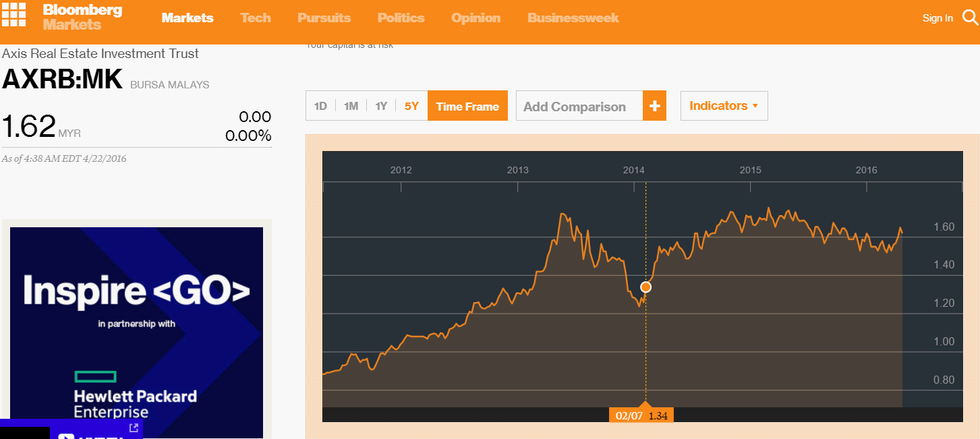980x439 pixels.
Task: Click the Sign In link
Action: (x=938, y=18)
